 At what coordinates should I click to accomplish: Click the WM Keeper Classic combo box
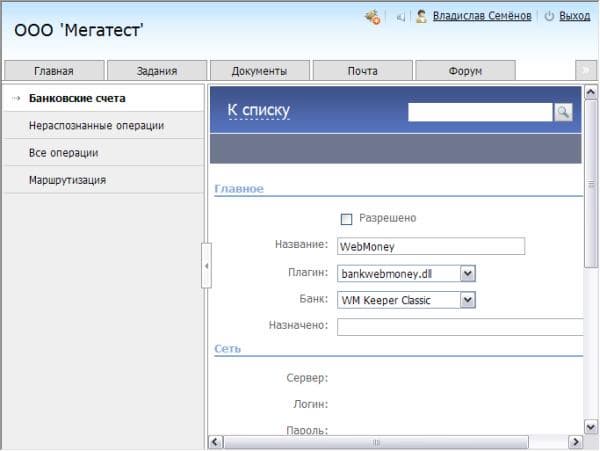pos(406,300)
